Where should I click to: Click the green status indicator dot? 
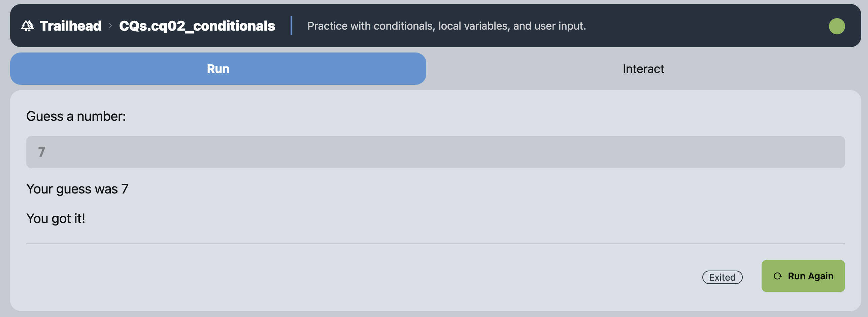[836, 26]
